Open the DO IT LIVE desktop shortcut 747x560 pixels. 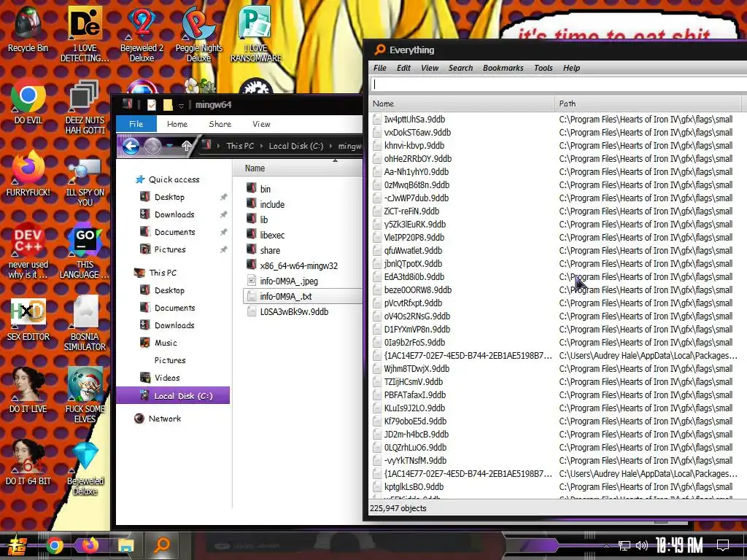(x=28, y=391)
